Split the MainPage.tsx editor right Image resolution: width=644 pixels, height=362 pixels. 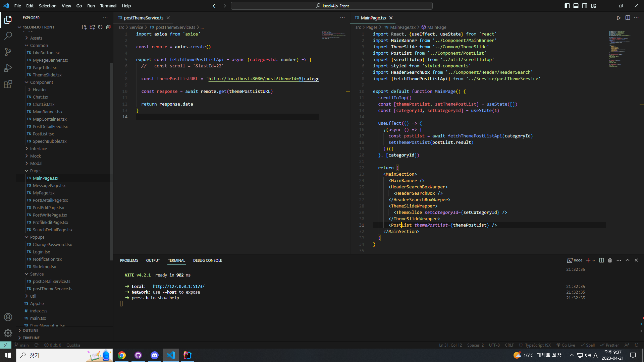click(x=628, y=18)
